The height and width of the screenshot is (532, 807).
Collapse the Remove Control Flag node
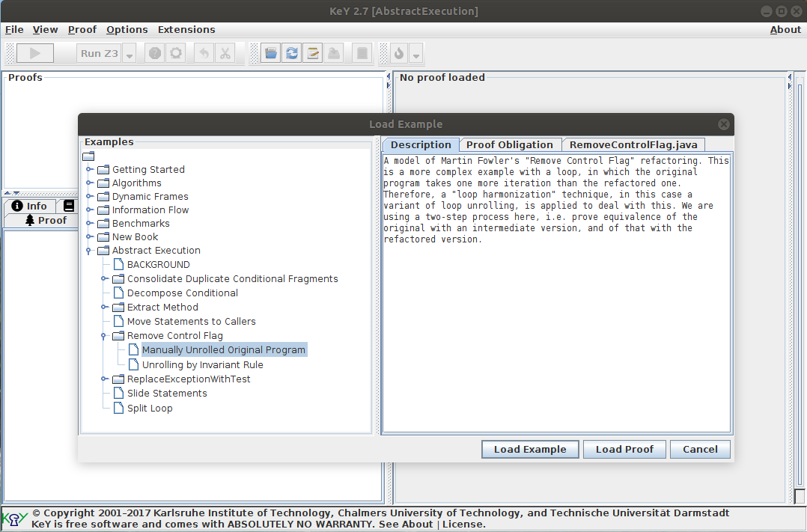(104, 336)
